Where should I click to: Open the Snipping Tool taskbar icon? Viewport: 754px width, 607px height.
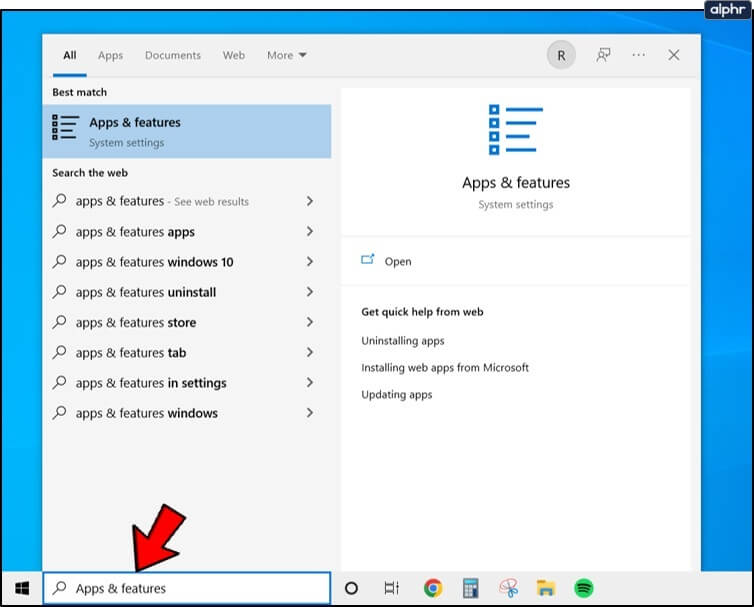click(508, 588)
